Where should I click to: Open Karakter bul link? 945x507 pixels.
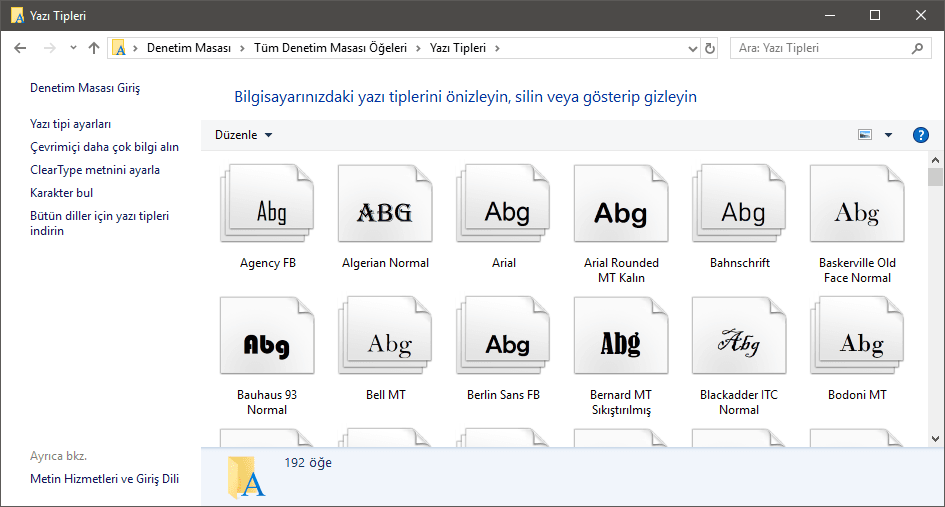point(61,193)
